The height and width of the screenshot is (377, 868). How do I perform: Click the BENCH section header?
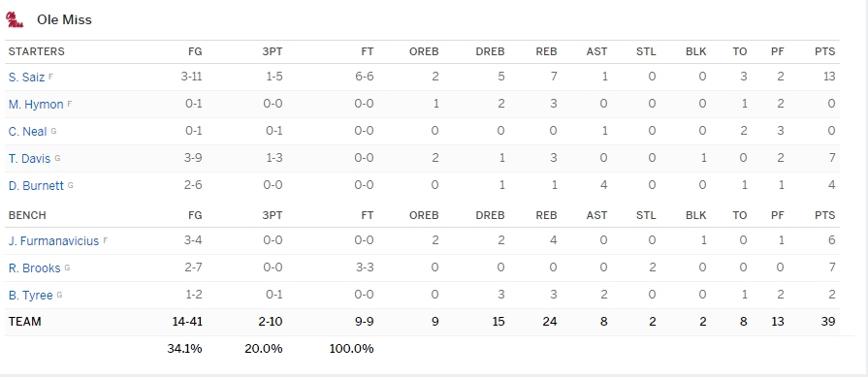[27, 215]
